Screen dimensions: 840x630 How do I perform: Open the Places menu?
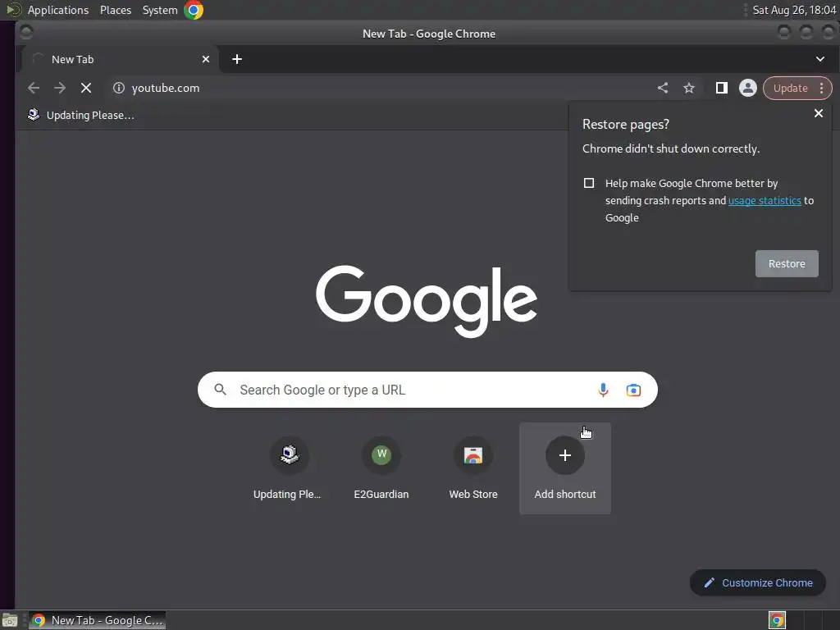(116, 10)
